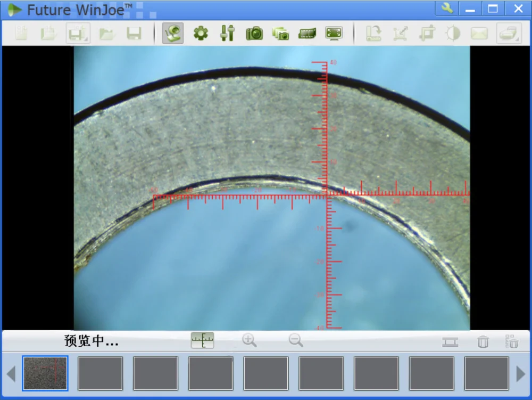Viewport: 532px width, 400px height.
Task: Go to next thumbnails with right arrow
Action: click(x=520, y=374)
